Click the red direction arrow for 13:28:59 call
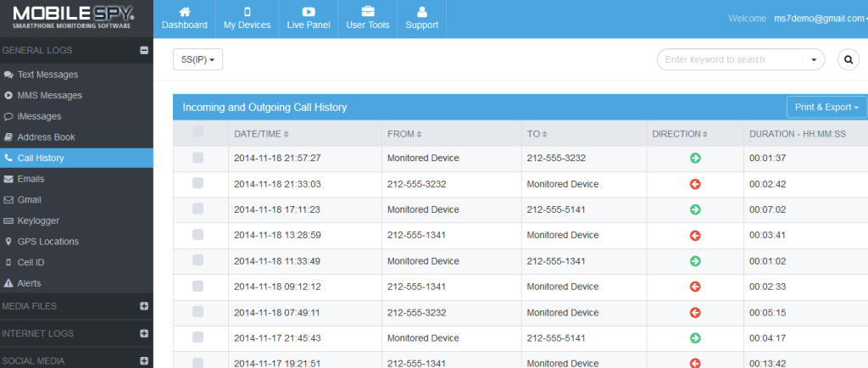The image size is (868, 368). [695, 236]
